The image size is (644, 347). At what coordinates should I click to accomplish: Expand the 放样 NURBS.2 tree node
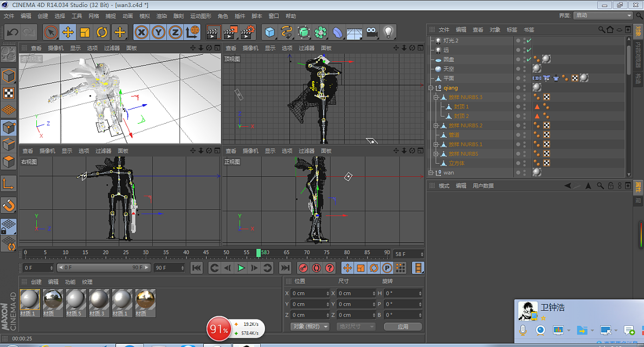tap(436, 126)
